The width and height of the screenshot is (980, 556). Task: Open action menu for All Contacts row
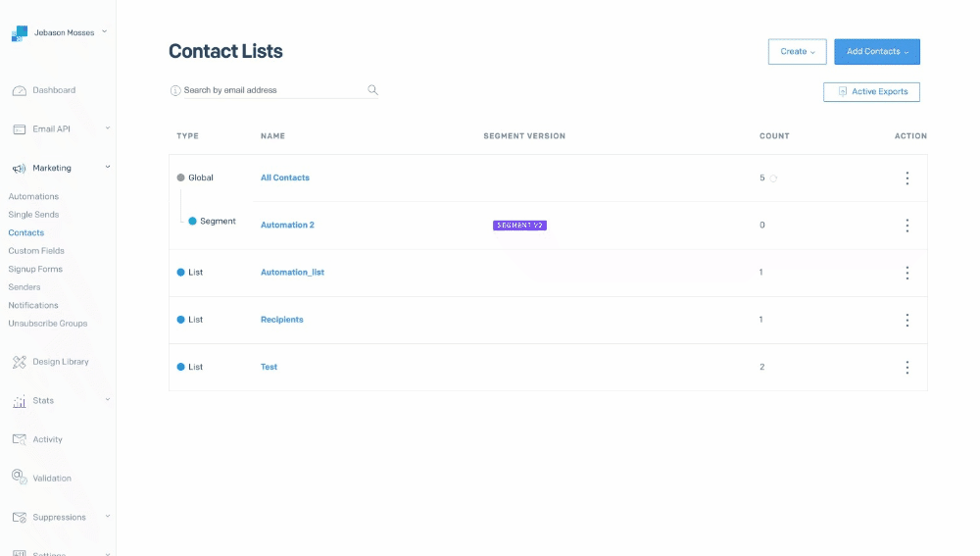[x=906, y=178]
